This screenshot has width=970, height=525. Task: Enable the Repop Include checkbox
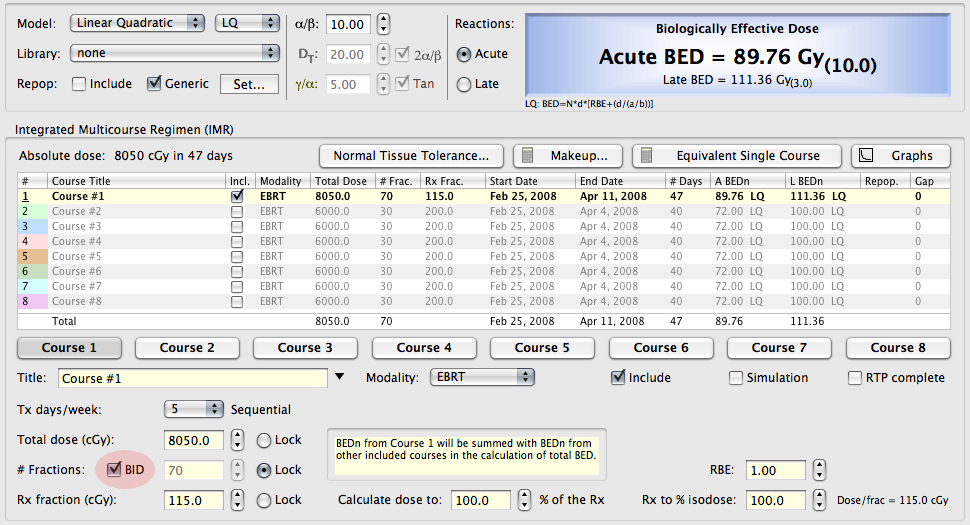click(79, 84)
